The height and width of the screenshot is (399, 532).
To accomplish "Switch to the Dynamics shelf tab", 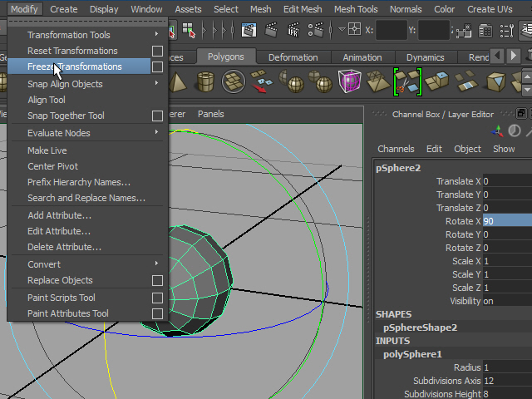I will coord(425,57).
